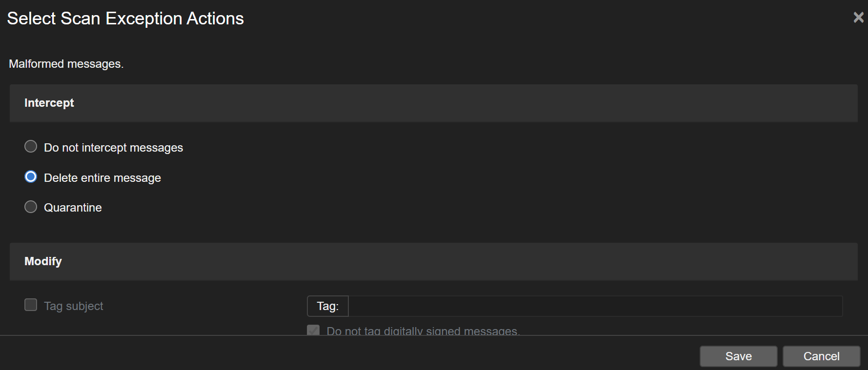Click Do not tag digitally signed messages text
Screen dimensions: 868x370
pos(423,331)
